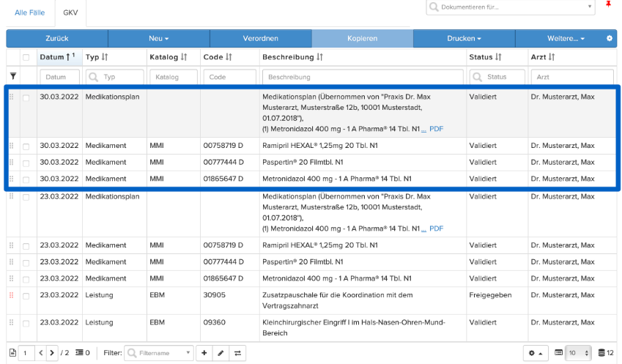
Task: Click the funnel filter icon
Action: tap(13, 76)
